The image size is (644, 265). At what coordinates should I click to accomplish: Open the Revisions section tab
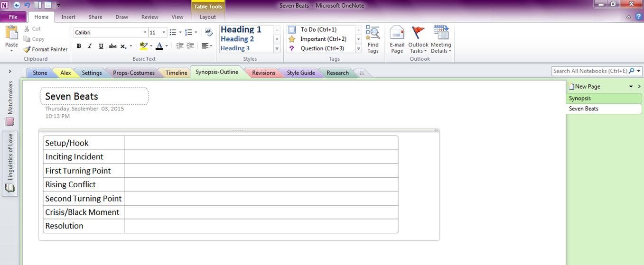pos(263,73)
